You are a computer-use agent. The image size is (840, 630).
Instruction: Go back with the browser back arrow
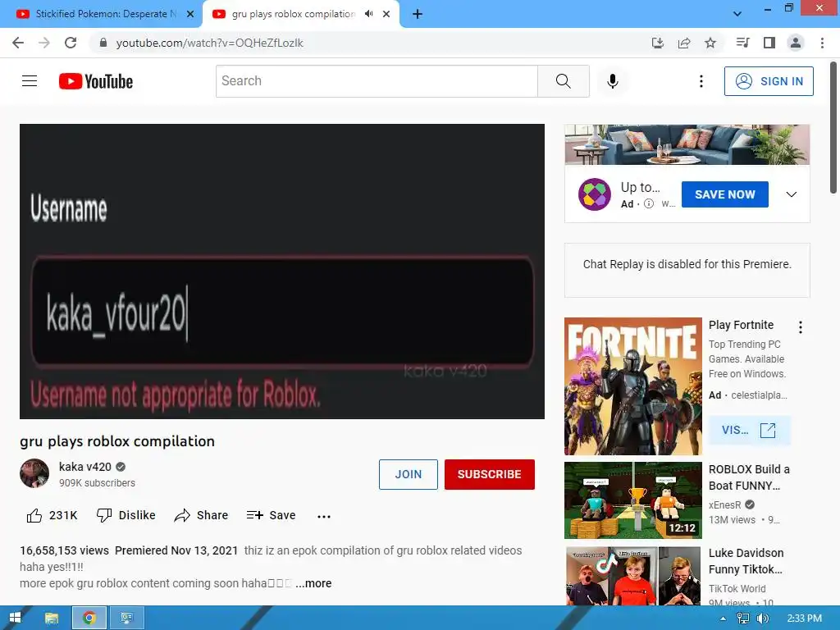(18, 43)
